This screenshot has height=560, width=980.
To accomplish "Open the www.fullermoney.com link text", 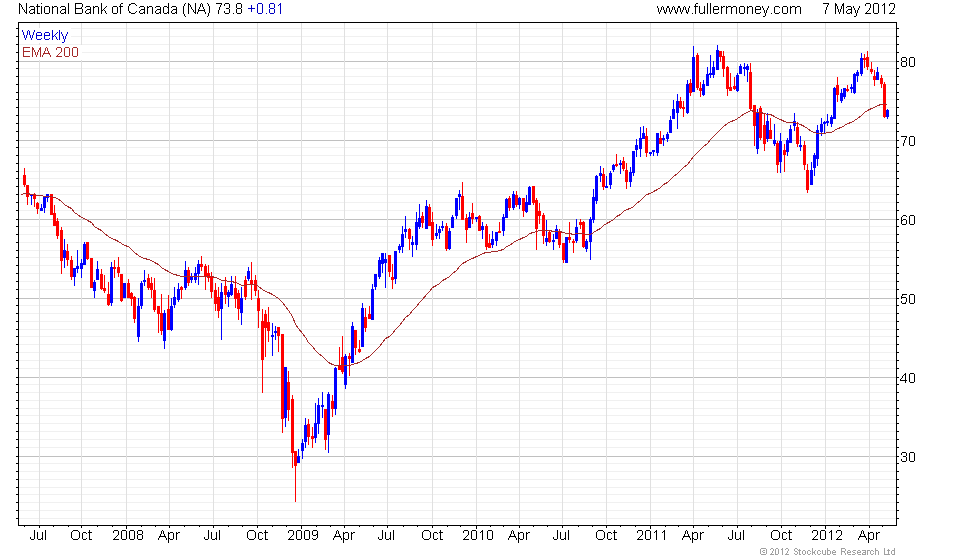I will click(729, 9).
